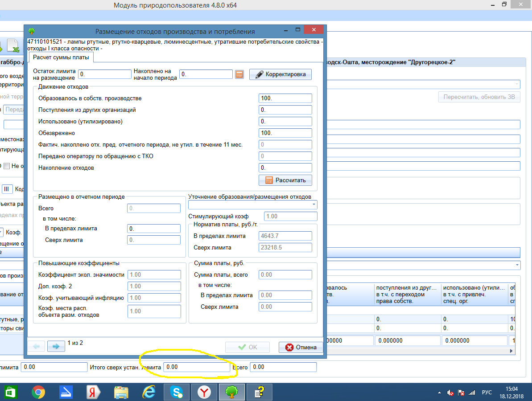
Task: Click network signal tray icon
Action: (472, 393)
